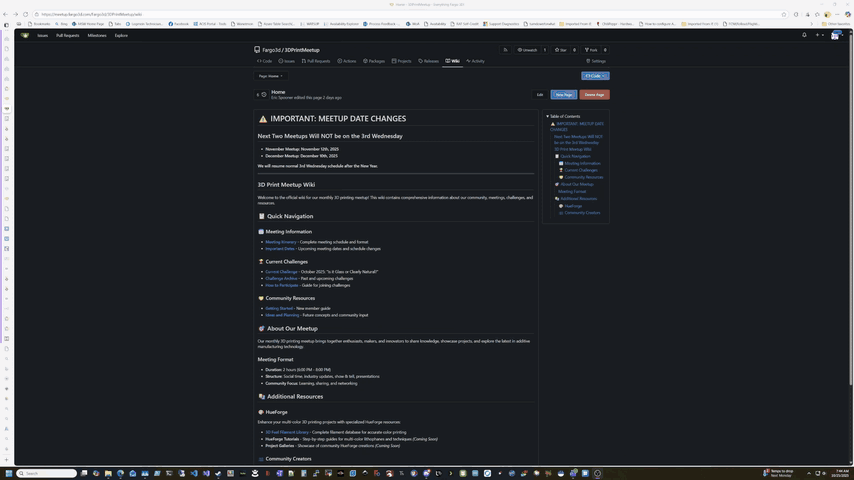The width and height of the screenshot is (854, 480).
Task: Expand the Page: Home dropdown
Action: pyautogui.click(x=270, y=76)
